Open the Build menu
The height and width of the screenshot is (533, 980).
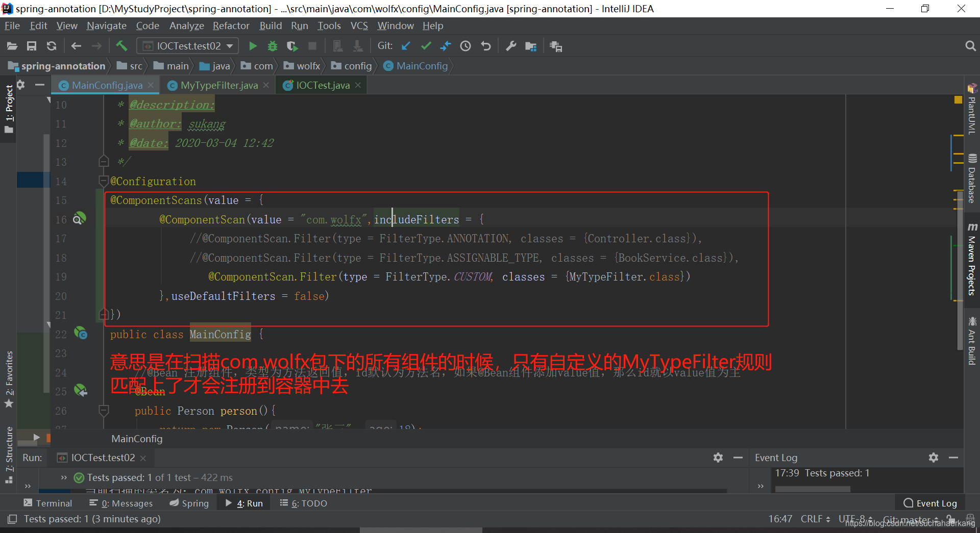(271, 26)
